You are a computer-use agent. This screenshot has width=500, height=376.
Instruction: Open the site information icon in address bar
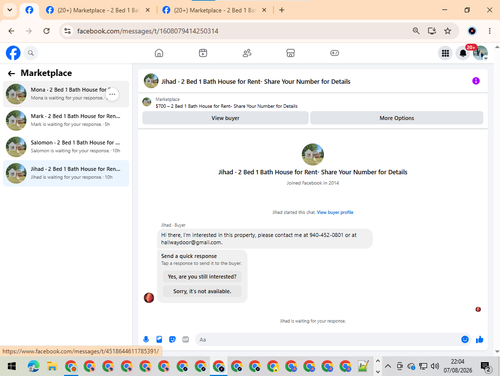click(x=68, y=31)
